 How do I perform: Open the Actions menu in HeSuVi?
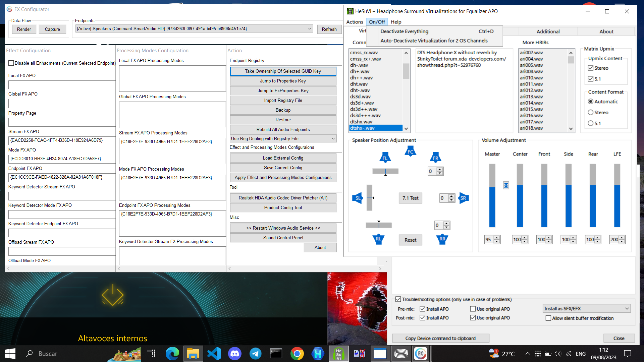[x=355, y=22]
